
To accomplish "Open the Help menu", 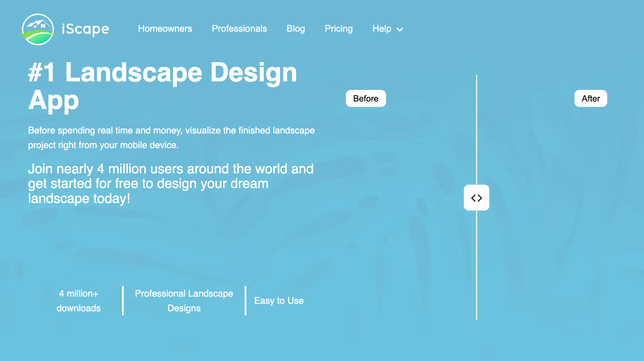I will tap(382, 29).
